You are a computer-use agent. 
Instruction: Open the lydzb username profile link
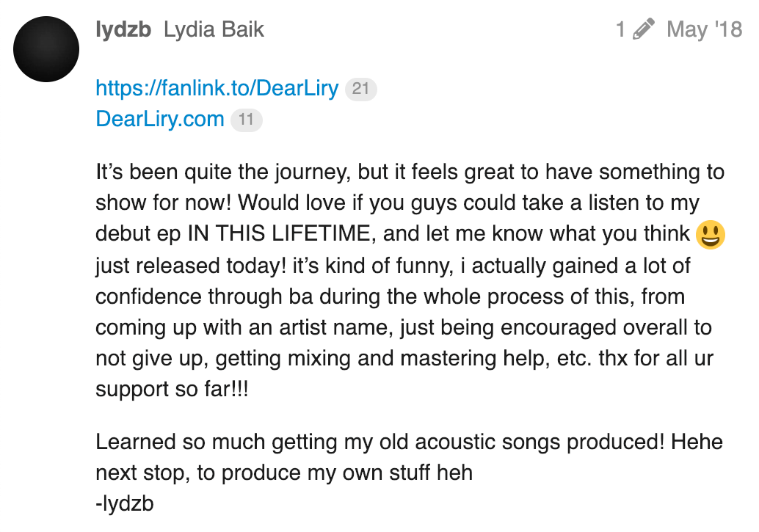coord(123,29)
